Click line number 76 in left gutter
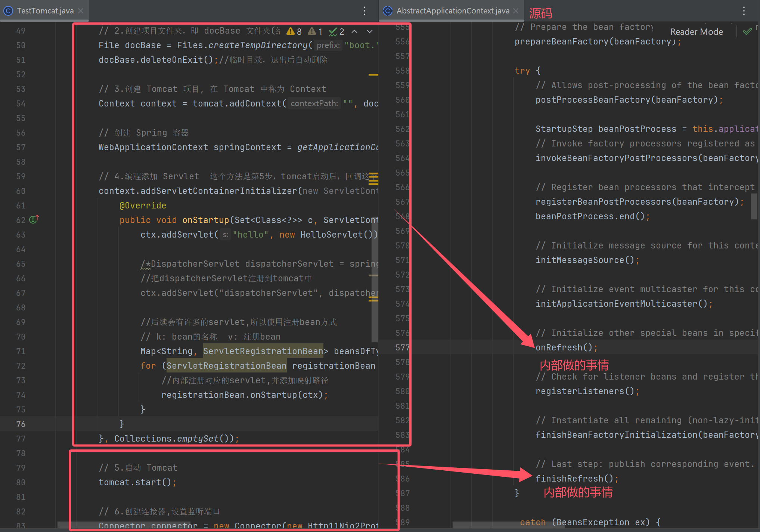Image resolution: width=760 pixels, height=532 pixels. (x=21, y=424)
